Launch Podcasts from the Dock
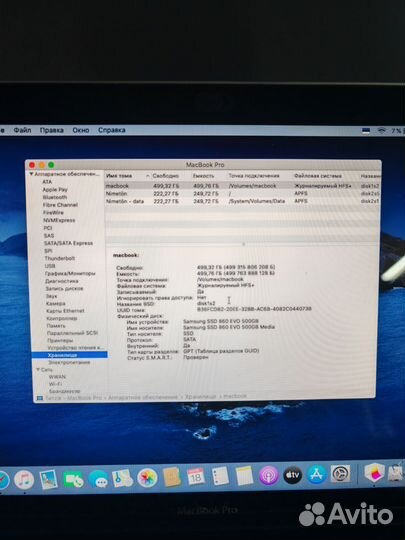The height and width of the screenshot is (540, 405). pyautogui.click(x=268, y=475)
